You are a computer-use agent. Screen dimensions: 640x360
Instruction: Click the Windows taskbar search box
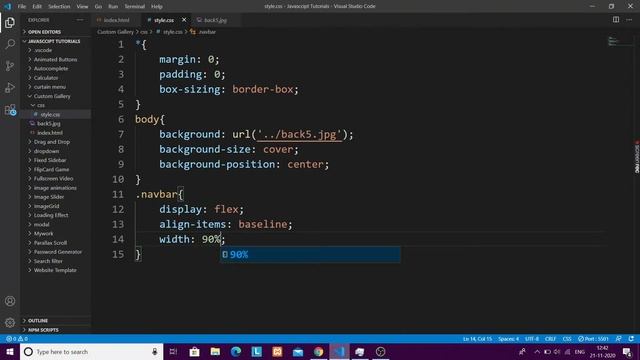click(91, 351)
